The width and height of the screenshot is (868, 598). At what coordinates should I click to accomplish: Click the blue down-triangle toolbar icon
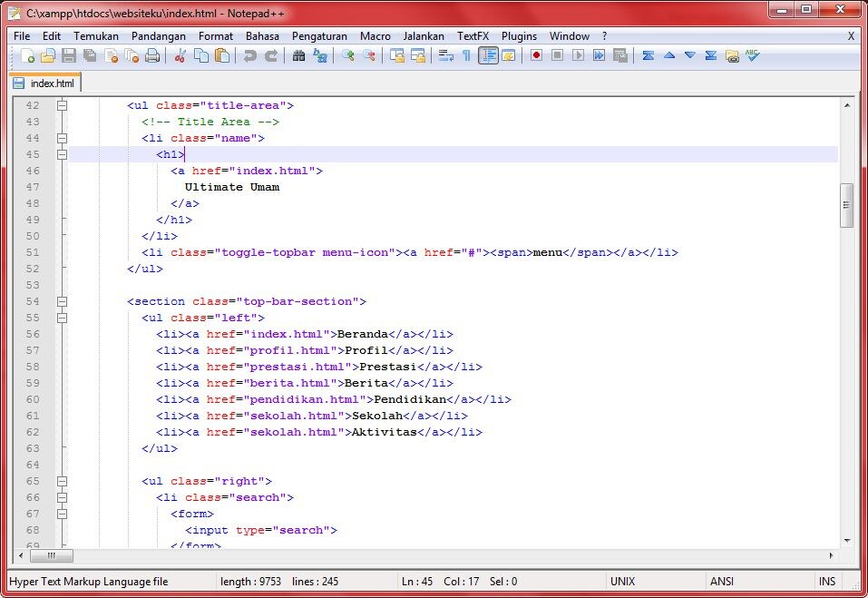pos(689,55)
